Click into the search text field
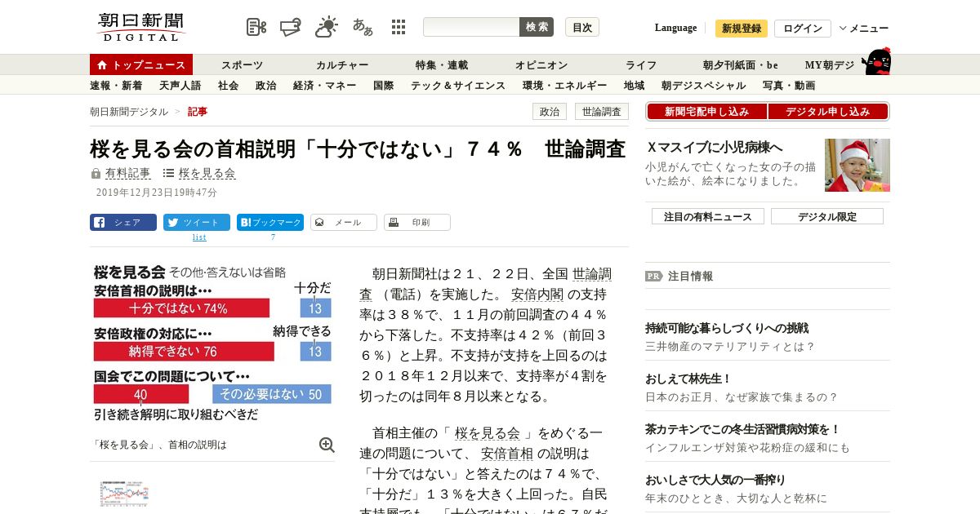This screenshot has height=514, width=980. [x=471, y=27]
